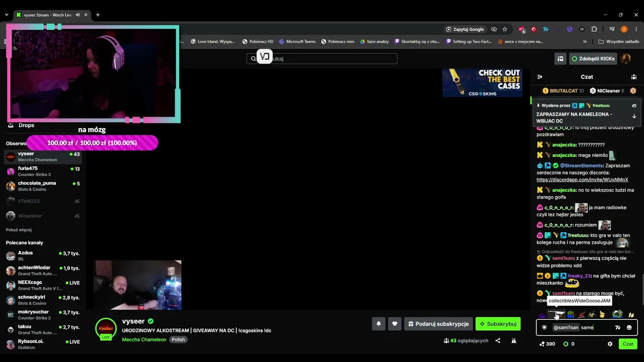Open recommended channel NEEXcsgo
The width and height of the screenshot is (644, 362).
point(43,285)
